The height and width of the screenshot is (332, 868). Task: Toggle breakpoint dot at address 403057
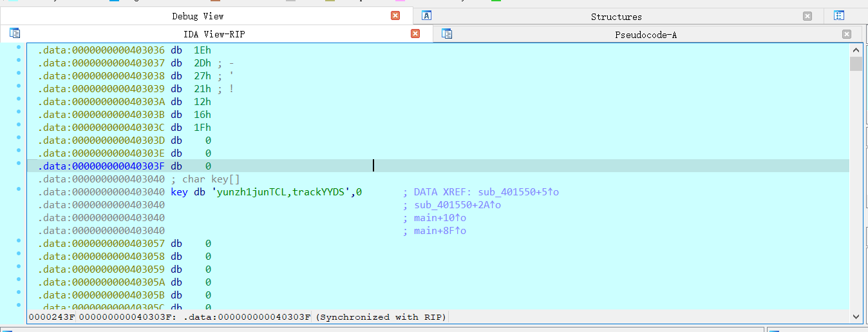coord(18,241)
